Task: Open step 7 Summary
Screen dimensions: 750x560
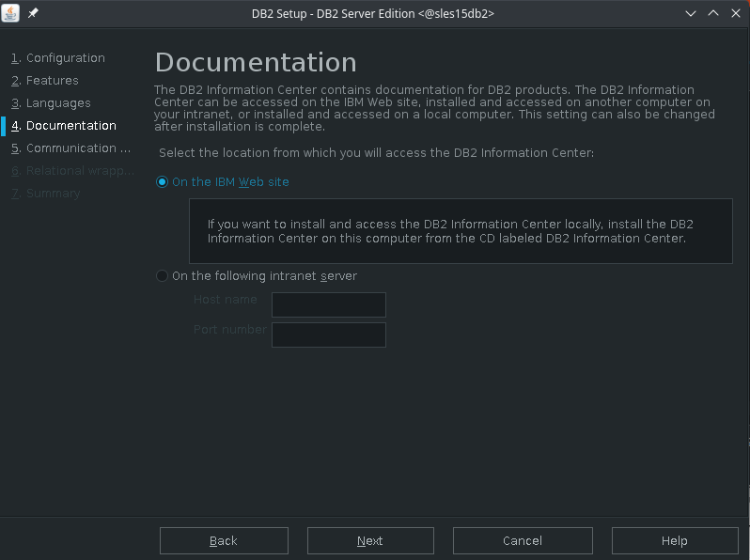Action: 45,194
